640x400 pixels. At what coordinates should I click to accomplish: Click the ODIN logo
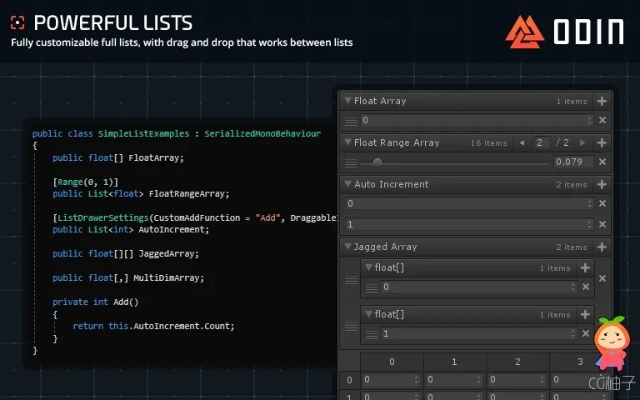[564, 31]
